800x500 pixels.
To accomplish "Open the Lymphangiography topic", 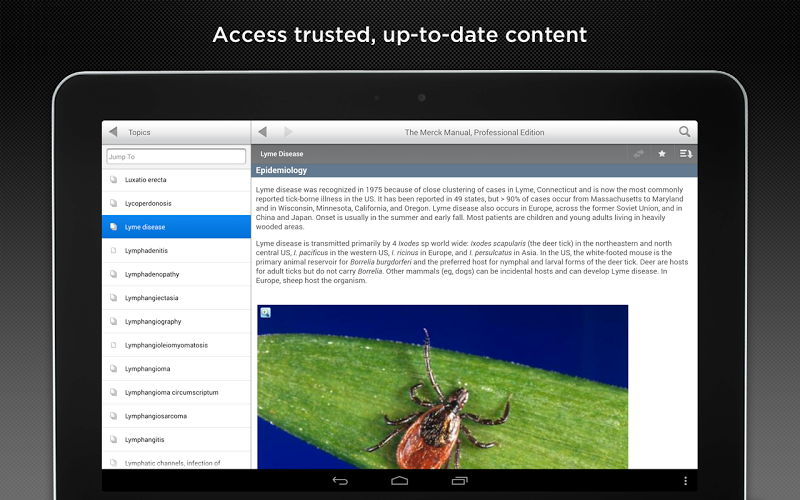I will [x=177, y=321].
